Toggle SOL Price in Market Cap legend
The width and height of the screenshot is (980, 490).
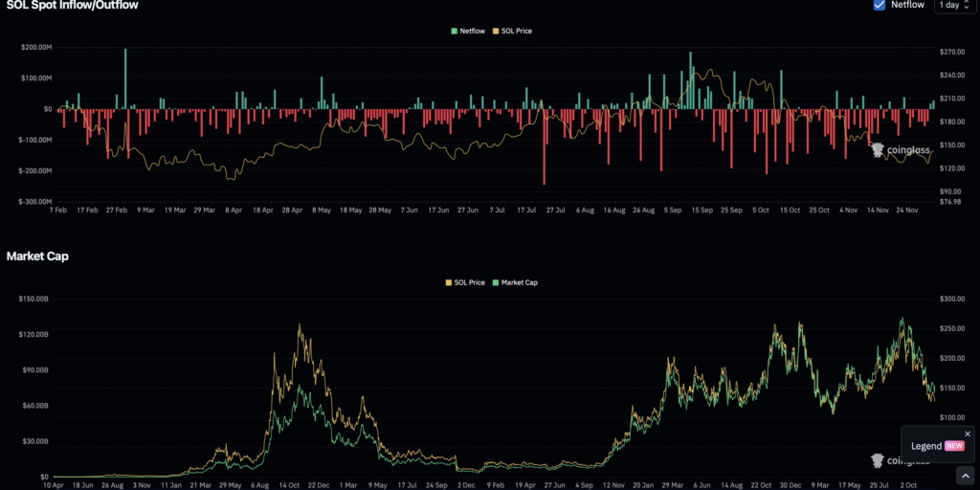pyautogui.click(x=465, y=282)
